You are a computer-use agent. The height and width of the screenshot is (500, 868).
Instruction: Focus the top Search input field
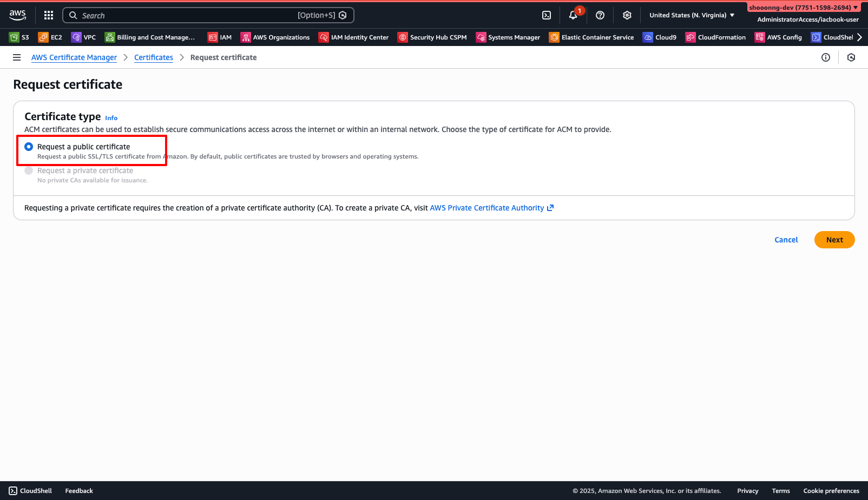208,15
